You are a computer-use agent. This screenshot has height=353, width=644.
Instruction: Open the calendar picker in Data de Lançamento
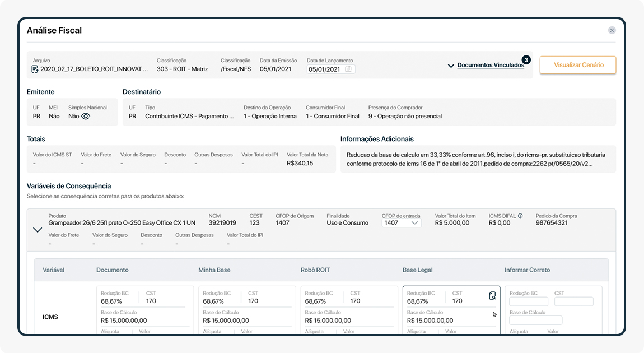(348, 69)
